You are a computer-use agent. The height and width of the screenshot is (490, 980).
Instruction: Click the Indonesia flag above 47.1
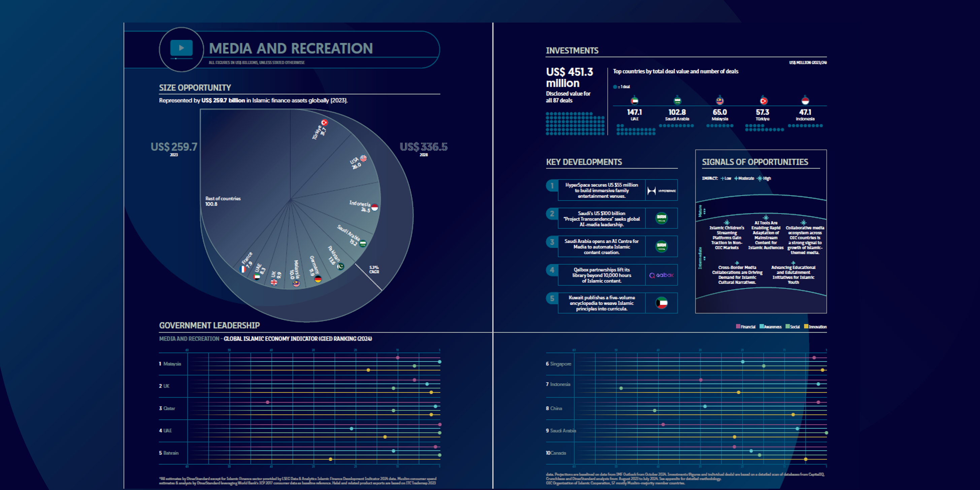[805, 101]
